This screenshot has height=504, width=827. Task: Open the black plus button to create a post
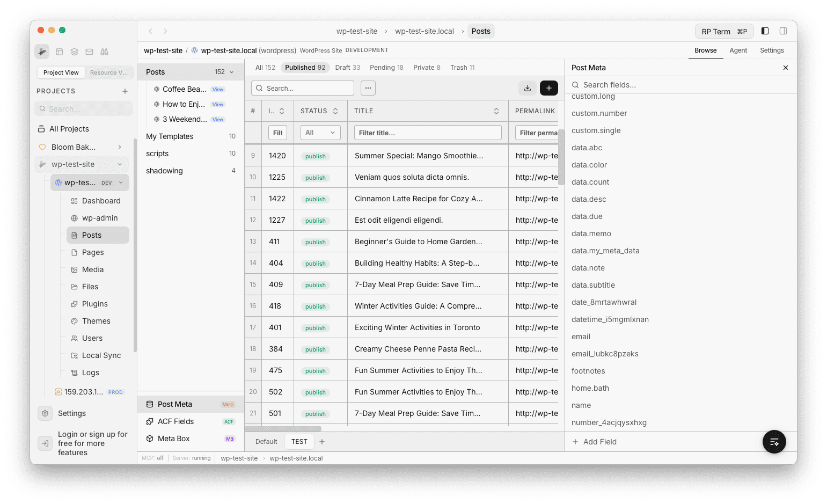pos(548,88)
